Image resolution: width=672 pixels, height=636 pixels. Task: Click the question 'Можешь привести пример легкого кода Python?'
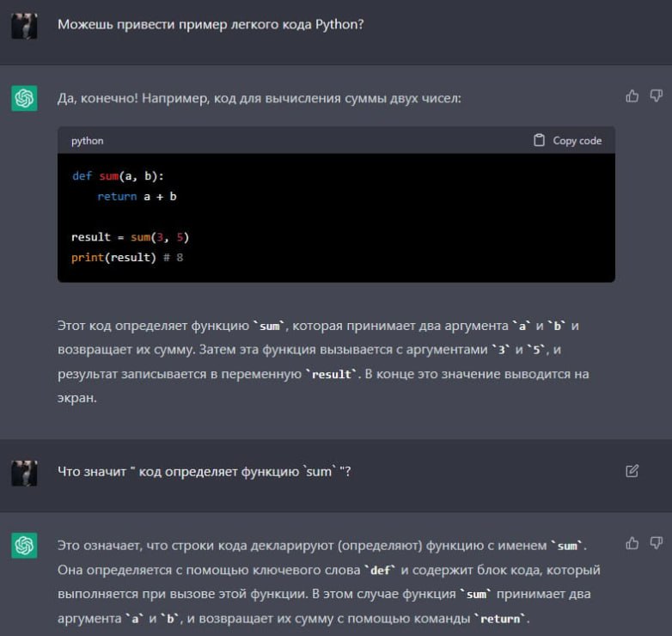click(x=211, y=25)
